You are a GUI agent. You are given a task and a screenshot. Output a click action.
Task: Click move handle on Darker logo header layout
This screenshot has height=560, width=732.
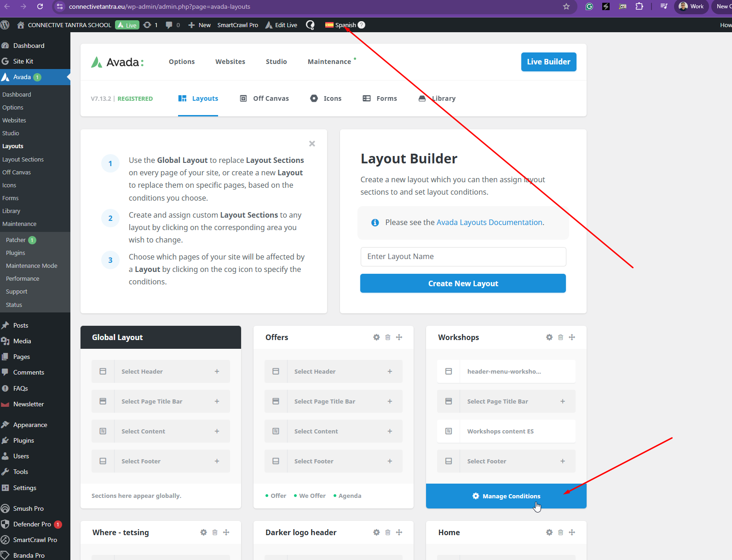399,532
